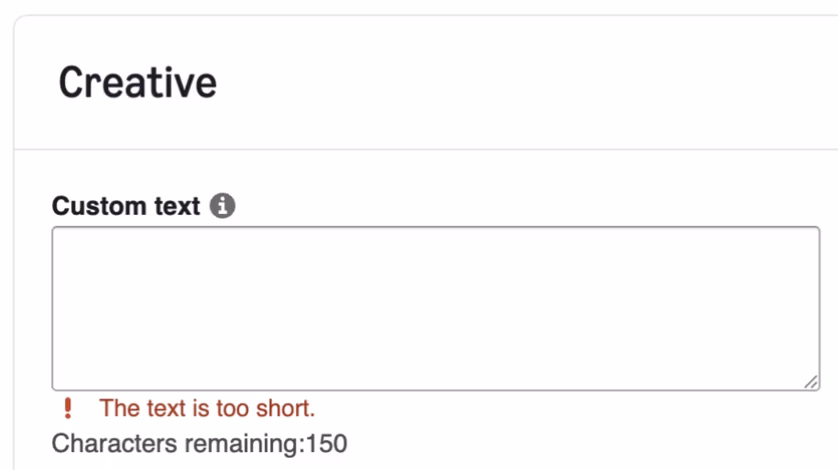Screen dimensions: 838x470
Task: Click the circled "i" information symbol
Action: [x=223, y=207]
